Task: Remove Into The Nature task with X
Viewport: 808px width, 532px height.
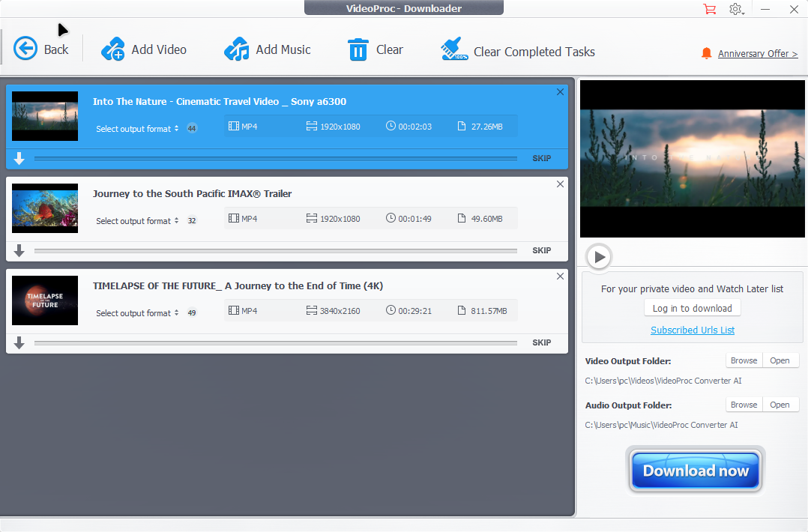Action: coord(560,92)
